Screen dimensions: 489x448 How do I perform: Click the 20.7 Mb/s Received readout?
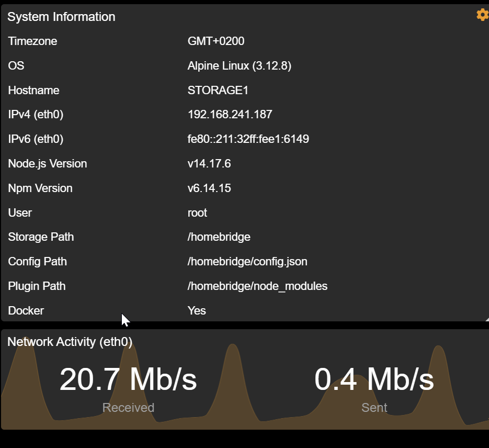128,380
